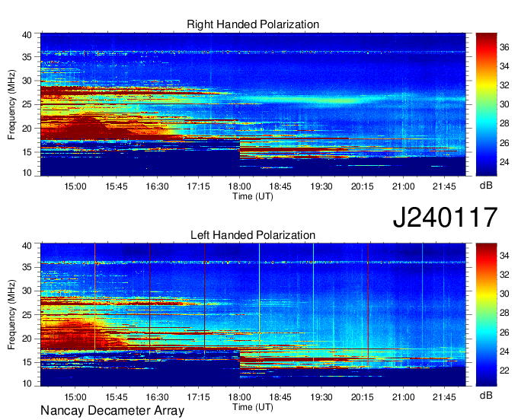The height and width of the screenshot is (420, 518).
Task: Click the 21:00 time tick under left-handed plot
Action: point(403,396)
